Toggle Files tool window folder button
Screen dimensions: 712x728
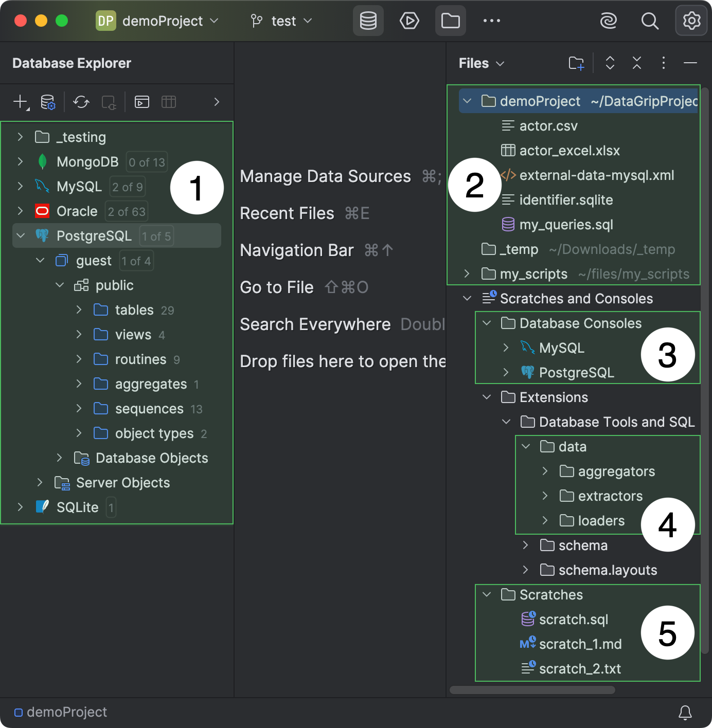pyautogui.click(x=450, y=21)
